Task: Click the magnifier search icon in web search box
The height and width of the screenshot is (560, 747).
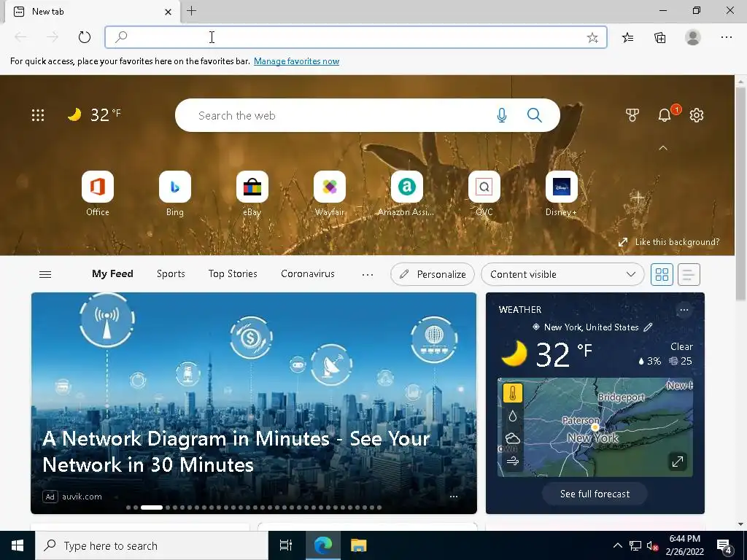Action: click(534, 115)
